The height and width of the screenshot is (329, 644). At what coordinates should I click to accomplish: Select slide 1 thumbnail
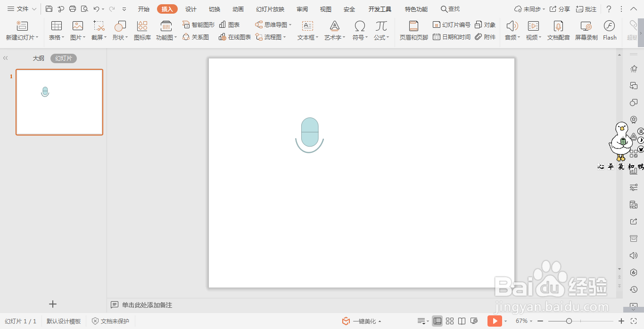coord(59,102)
